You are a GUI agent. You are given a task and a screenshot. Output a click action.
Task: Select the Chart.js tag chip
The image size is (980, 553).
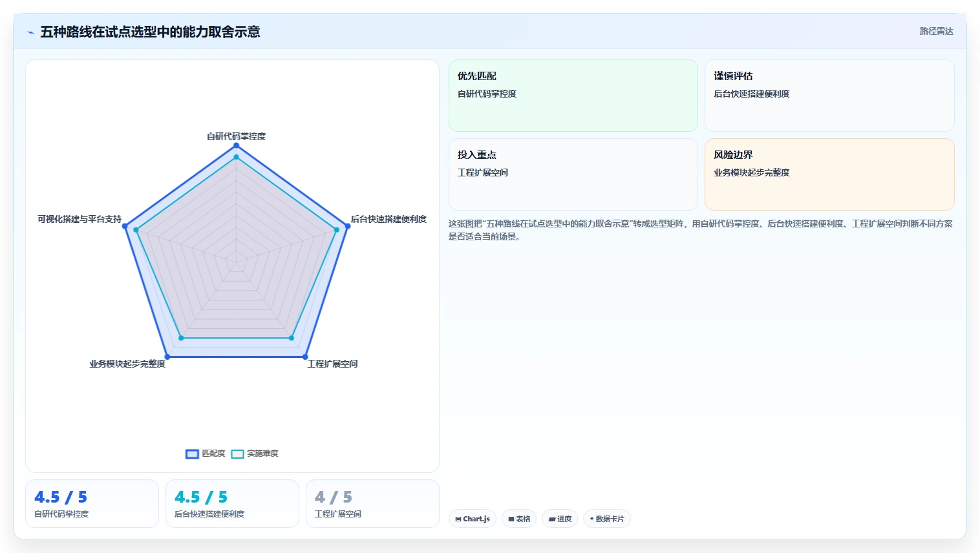[x=473, y=519]
